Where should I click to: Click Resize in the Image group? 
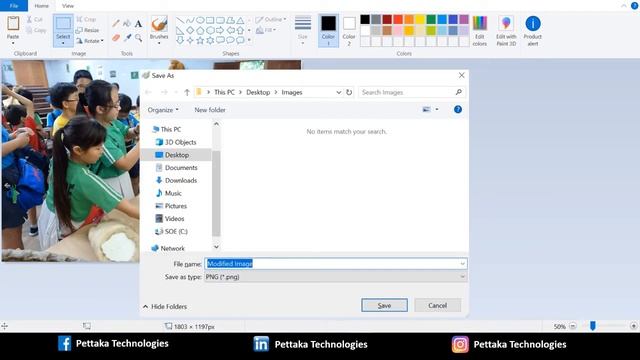tap(87, 30)
